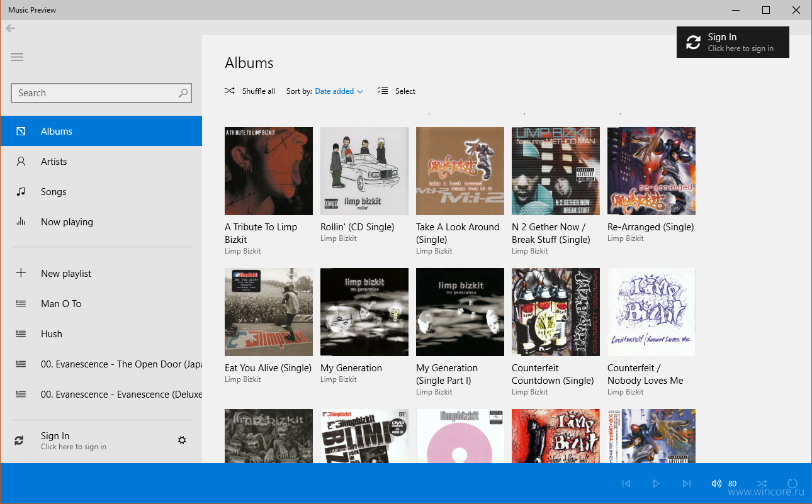Click the Albums sidebar icon
The height and width of the screenshot is (504, 812).
click(21, 131)
